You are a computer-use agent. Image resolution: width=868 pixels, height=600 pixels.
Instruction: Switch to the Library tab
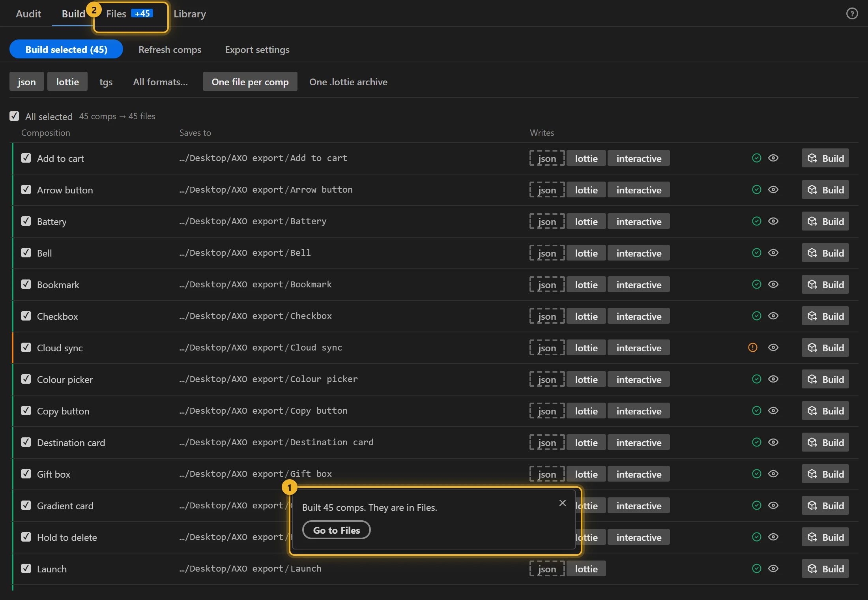click(190, 14)
